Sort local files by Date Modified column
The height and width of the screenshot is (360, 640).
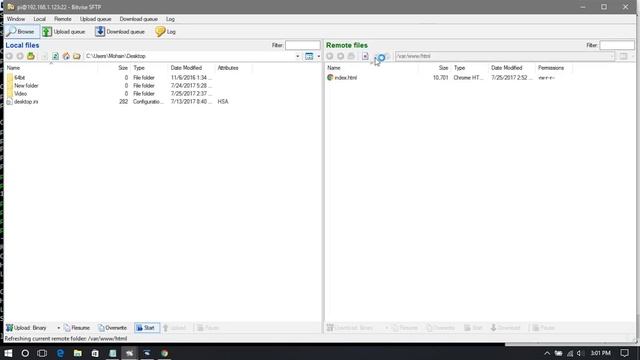click(x=191, y=68)
